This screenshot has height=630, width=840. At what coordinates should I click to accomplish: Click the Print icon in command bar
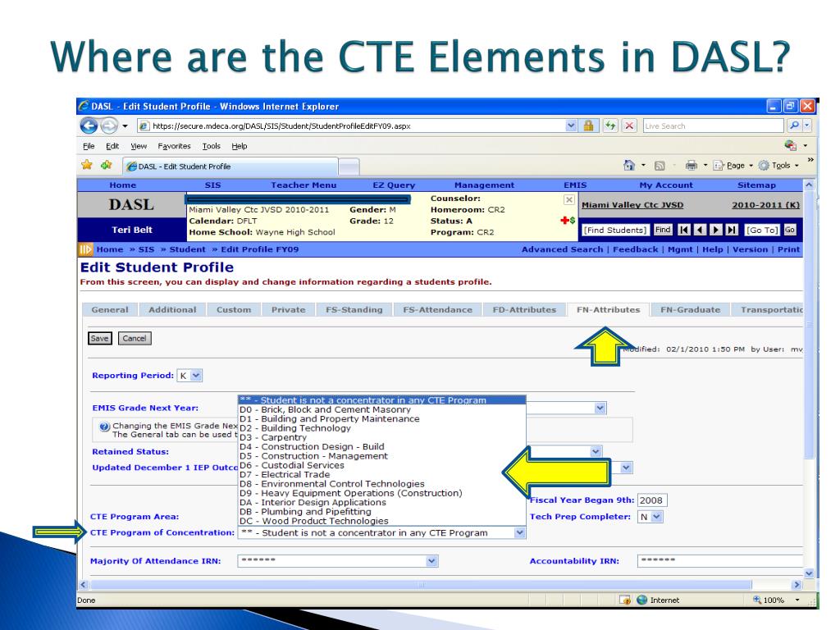point(692,166)
